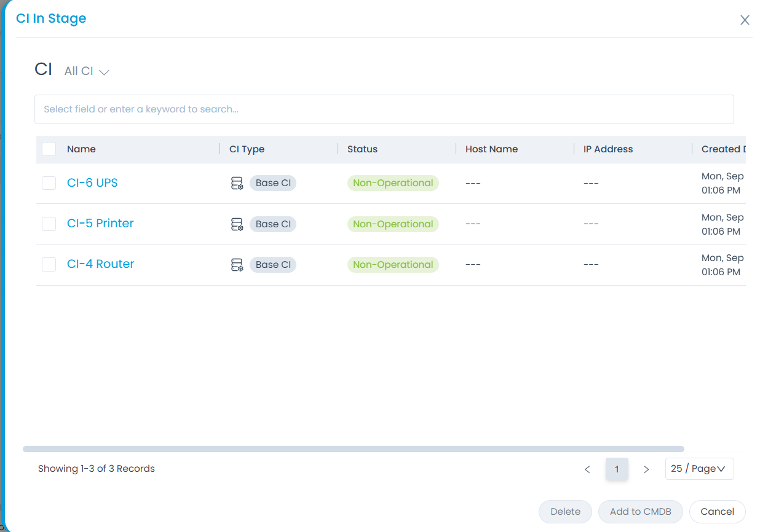Image resolution: width=760 pixels, height=532 pixels.
Task: Click the Add to CMDB button
Action: (640, 512)
